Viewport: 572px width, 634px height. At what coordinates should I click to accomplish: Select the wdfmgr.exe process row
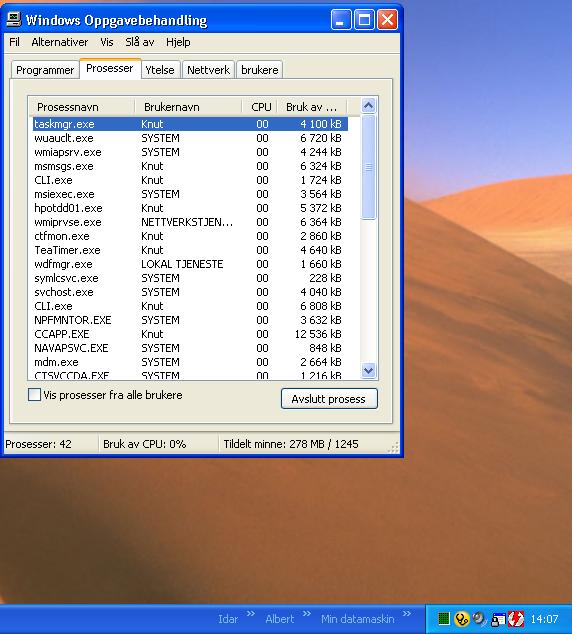point(190,264)
